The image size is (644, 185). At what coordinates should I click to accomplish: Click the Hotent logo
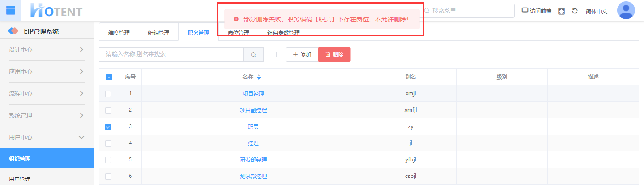click(56, 10)
